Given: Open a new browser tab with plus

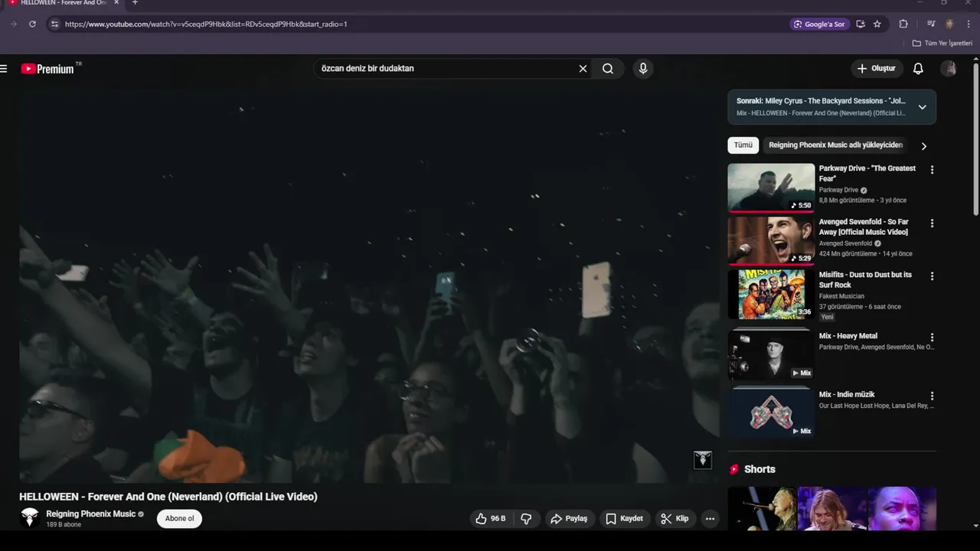Looking at the screenshot, I should click(135, 3).
